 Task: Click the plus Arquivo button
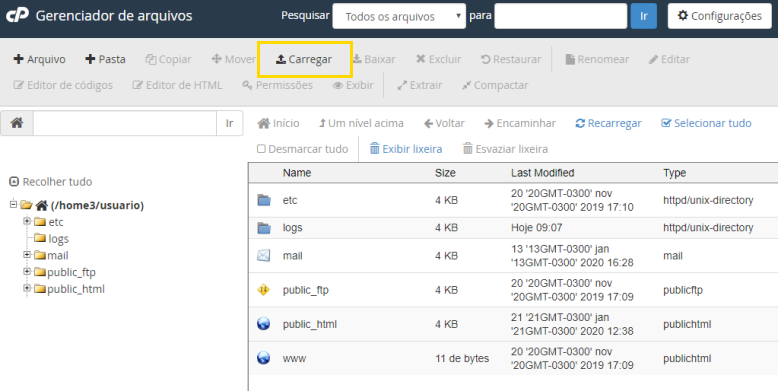pos(39,59)
